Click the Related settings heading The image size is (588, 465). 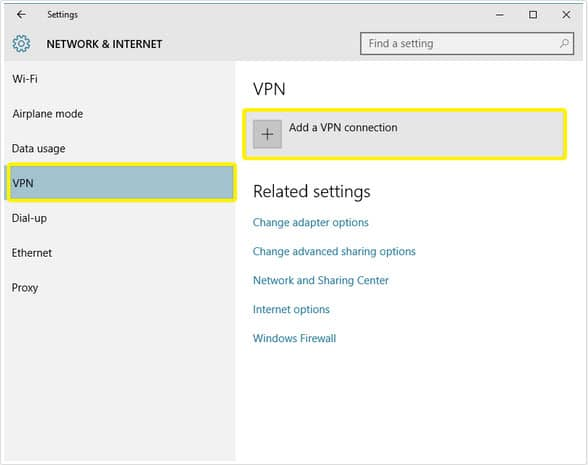312,192
